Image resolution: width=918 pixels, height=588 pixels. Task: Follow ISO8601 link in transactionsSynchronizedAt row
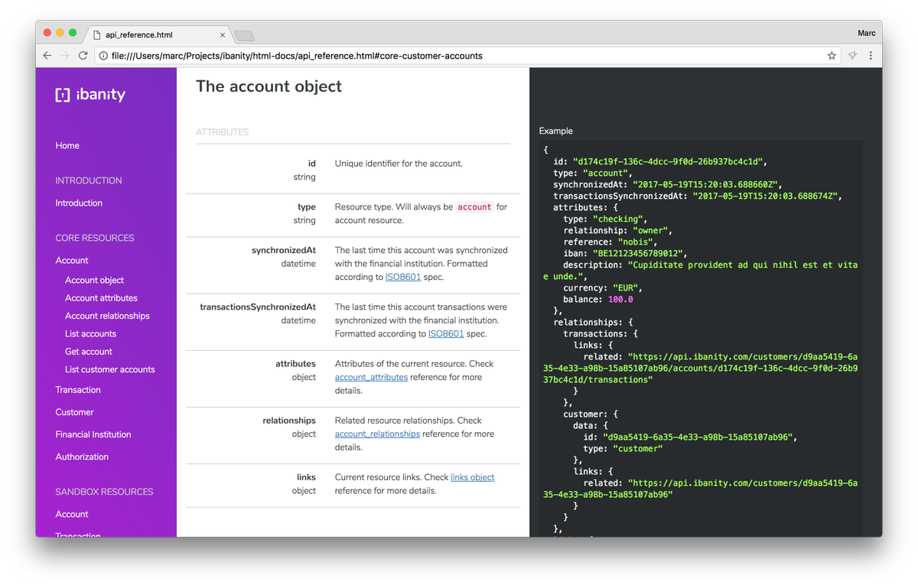[x=444, y=334]
